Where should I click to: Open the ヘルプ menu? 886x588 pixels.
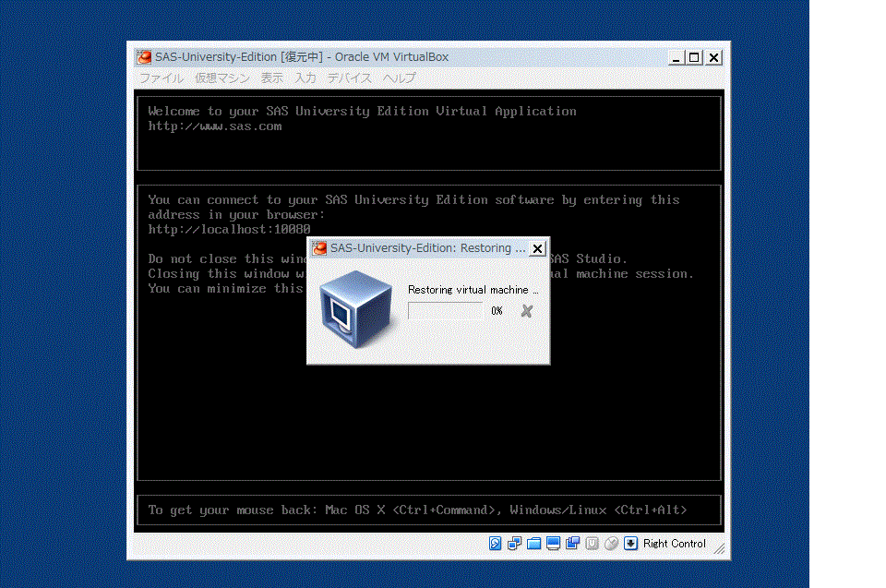point(399,78)
